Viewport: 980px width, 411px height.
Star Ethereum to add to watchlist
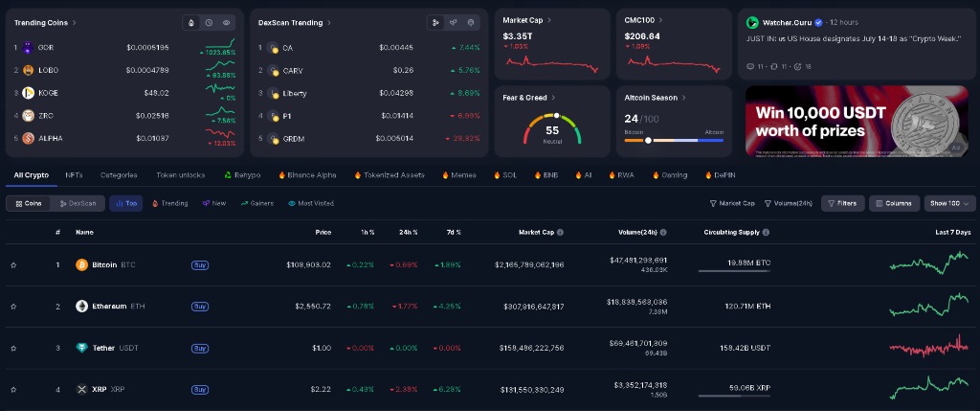click(x=13, y=307)
